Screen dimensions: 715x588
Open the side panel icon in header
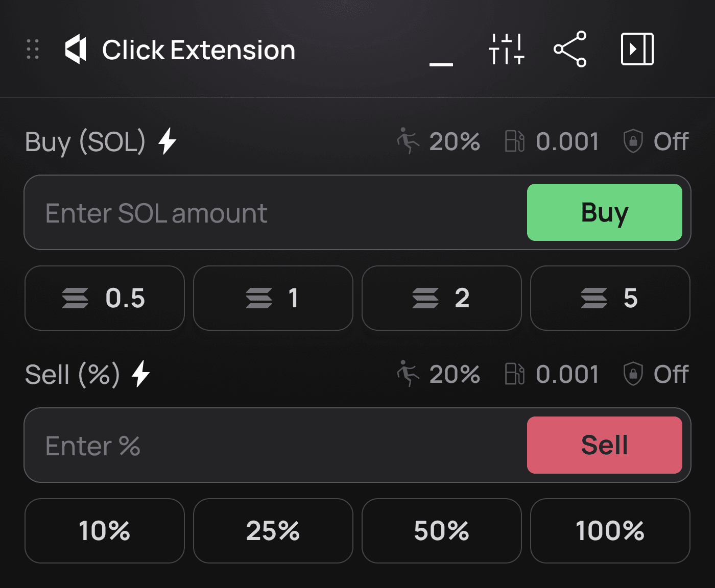(636, 49)
